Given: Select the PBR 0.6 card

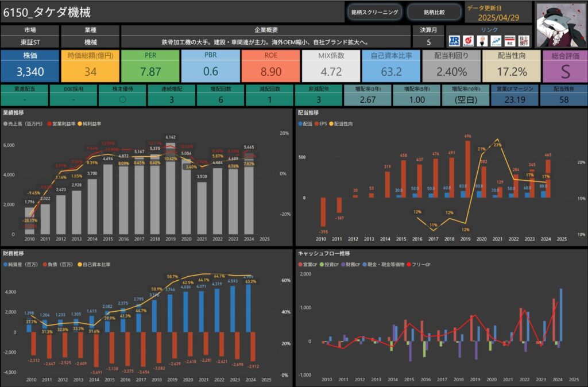Looking at the screenshot, I should (x=210, y=66).
